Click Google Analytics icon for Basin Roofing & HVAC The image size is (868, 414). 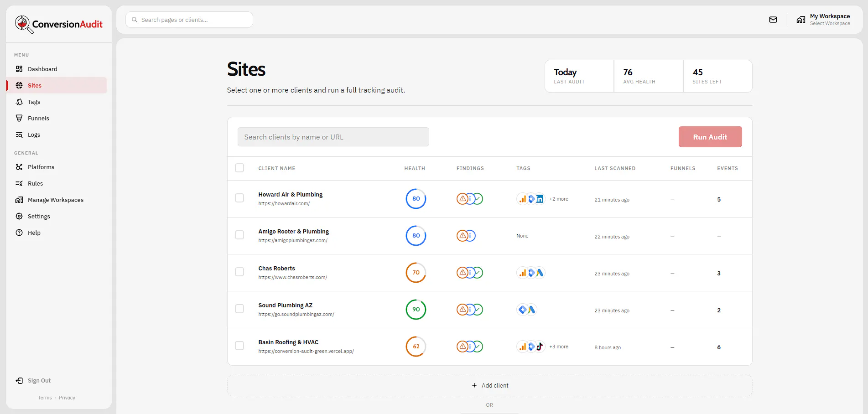(523, 347)
